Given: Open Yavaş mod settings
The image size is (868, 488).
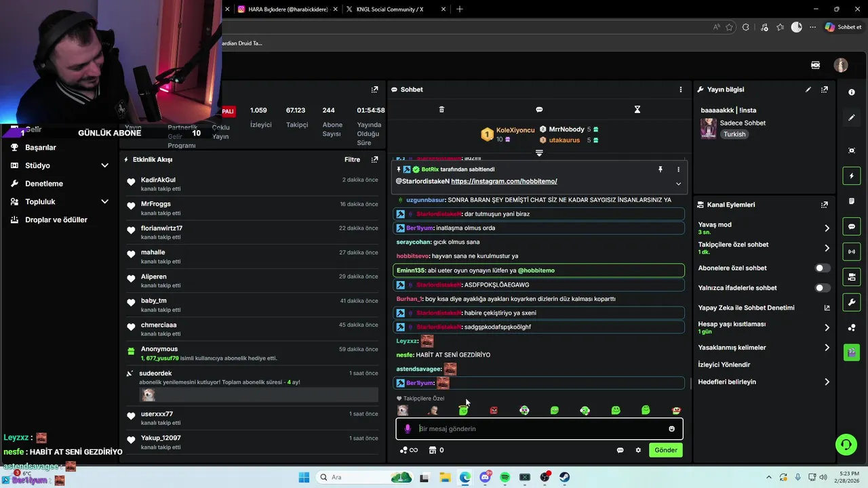Looking at the screenshot, I should pos(764,228).
